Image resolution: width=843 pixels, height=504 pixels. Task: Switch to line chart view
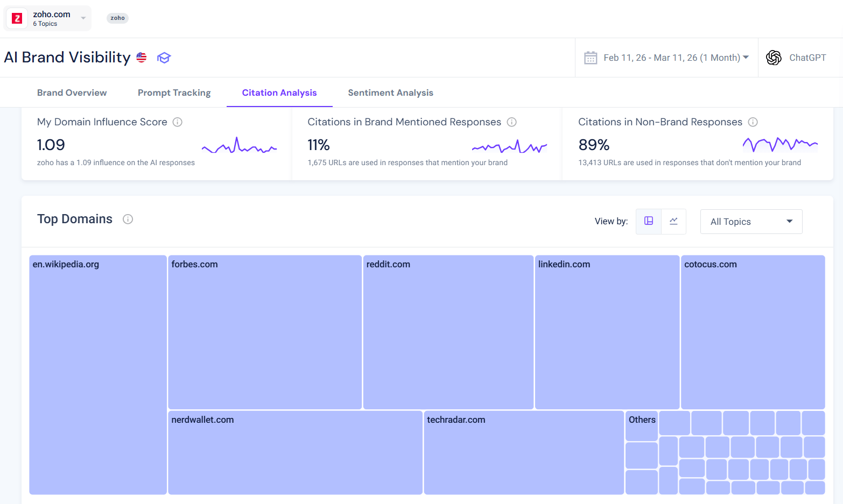(x=673, y=221)
